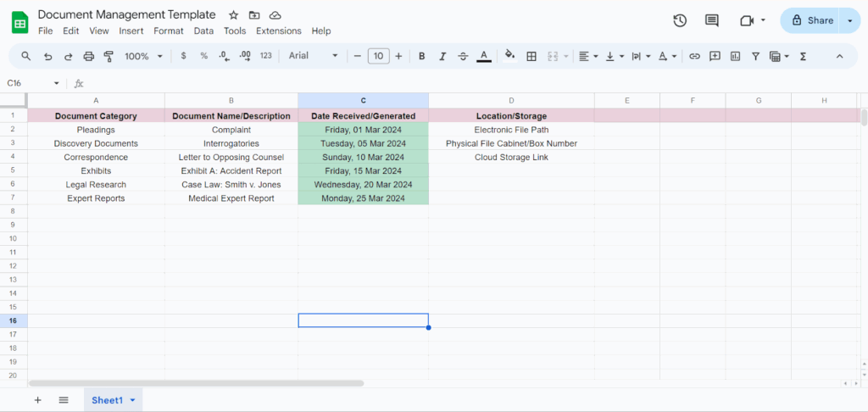
Task: Click the Share button
Action: (810, 20)
